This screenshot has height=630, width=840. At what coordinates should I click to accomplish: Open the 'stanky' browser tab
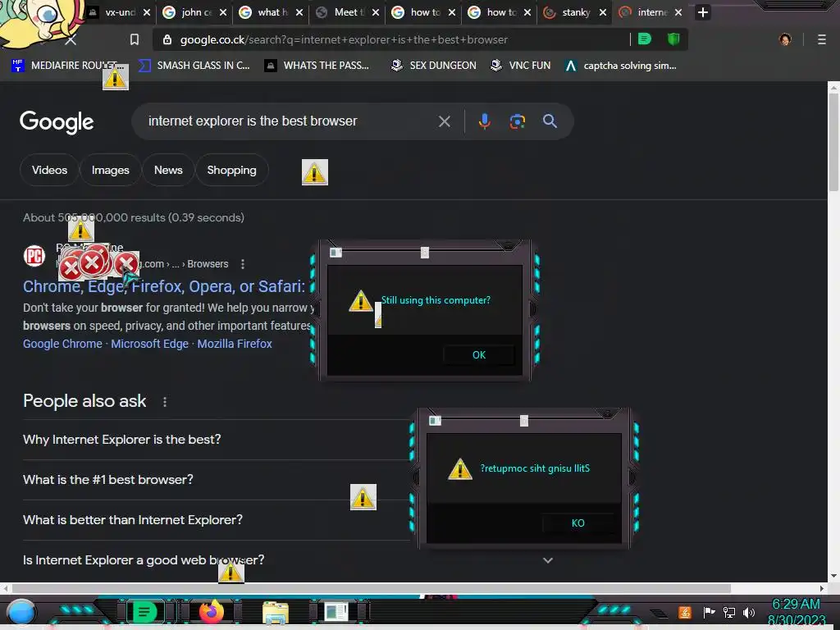point(574,12)
